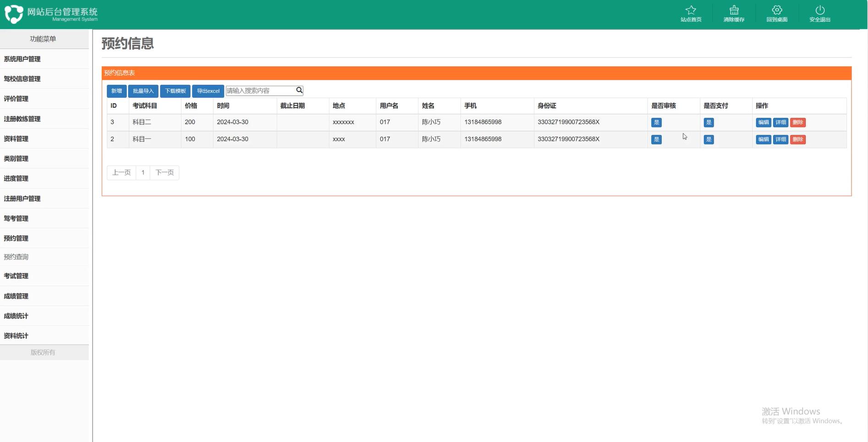The width and height of the screenshot is (868, 442).
Task: Expand 驾校信息管理 menu
Action: coord(44,78)
